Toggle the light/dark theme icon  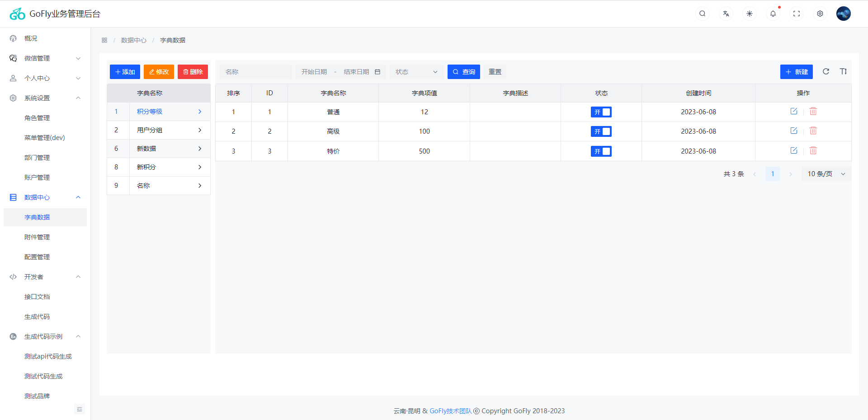[749, 14]
